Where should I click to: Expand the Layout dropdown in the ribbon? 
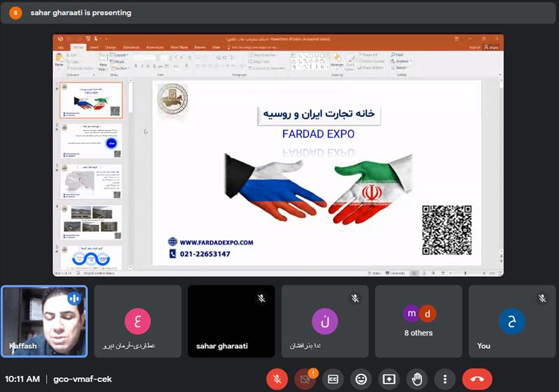click(121, 55)
